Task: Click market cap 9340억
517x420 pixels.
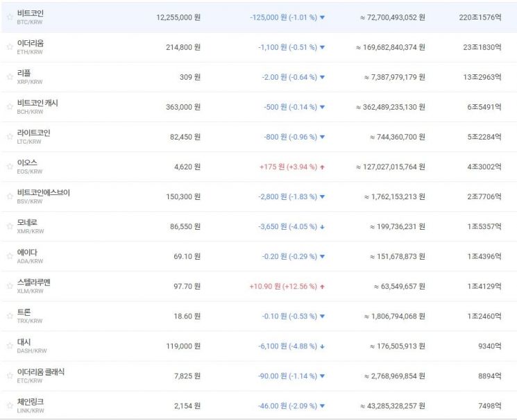Action: [490, 346]
